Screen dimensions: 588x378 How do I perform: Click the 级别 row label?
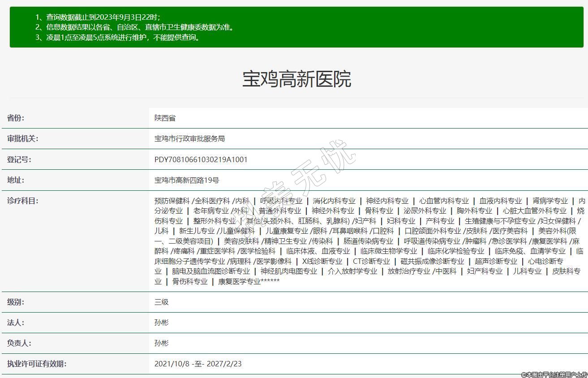pos(16,302)
